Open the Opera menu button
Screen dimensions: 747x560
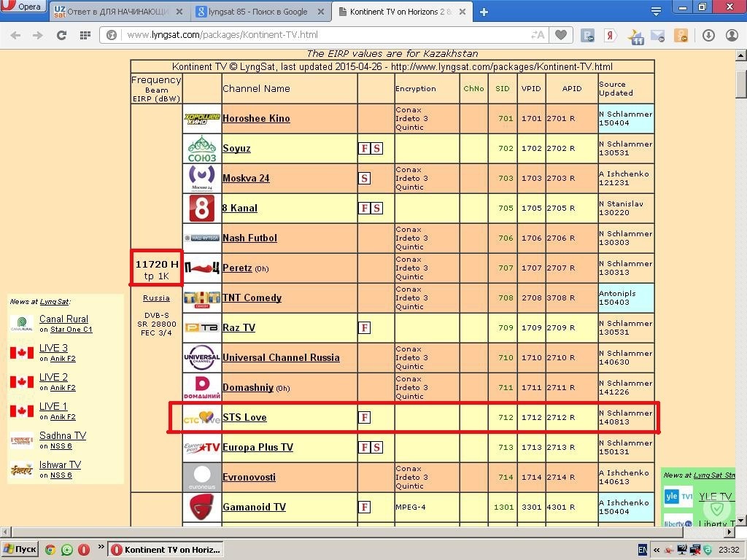coord(23,6)
